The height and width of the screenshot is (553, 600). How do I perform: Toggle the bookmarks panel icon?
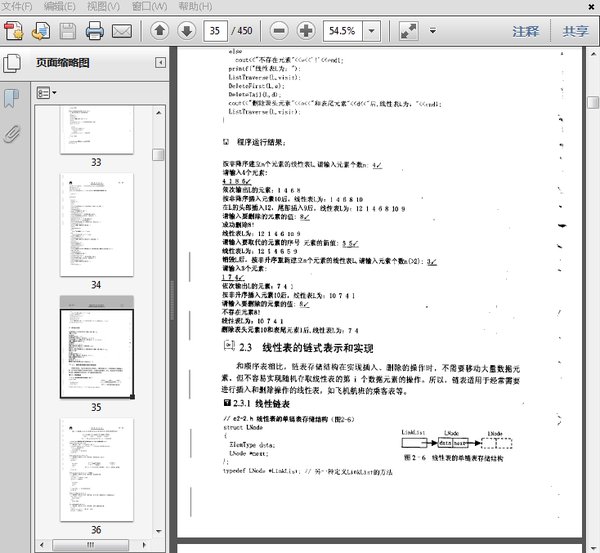click(x=12, y=97)
